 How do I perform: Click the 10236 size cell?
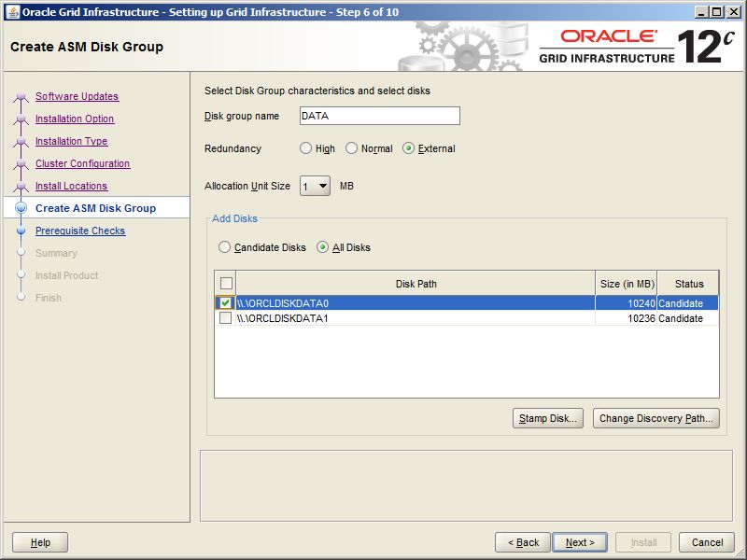(x=626, y=318)
